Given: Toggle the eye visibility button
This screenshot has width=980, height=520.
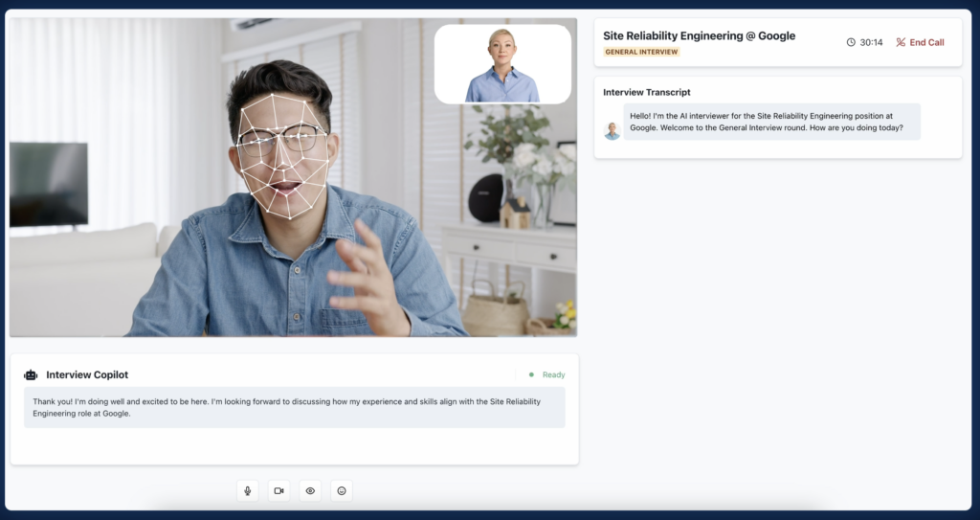Looking at the screenshot, I should pyautogui.click(x=310, y=490).
